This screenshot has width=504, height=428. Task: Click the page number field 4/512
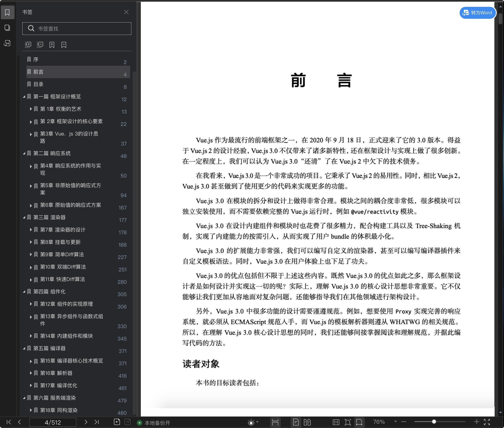53,422
